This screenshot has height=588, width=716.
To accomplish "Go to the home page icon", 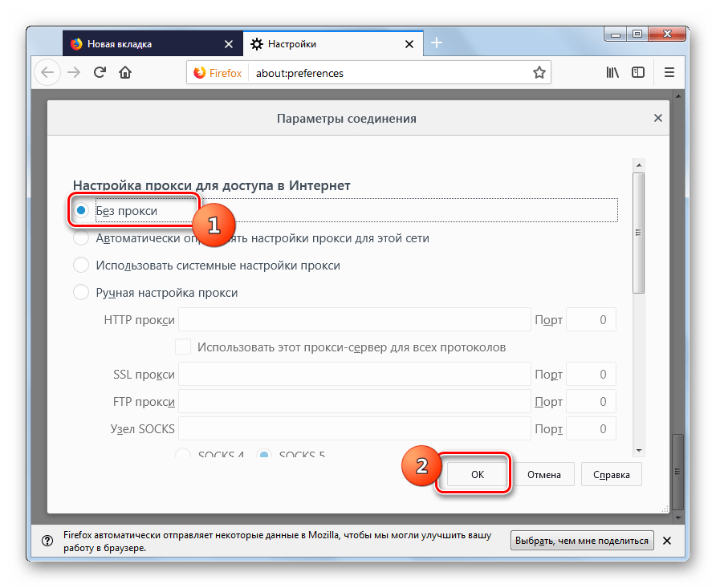I will [125, 73].
